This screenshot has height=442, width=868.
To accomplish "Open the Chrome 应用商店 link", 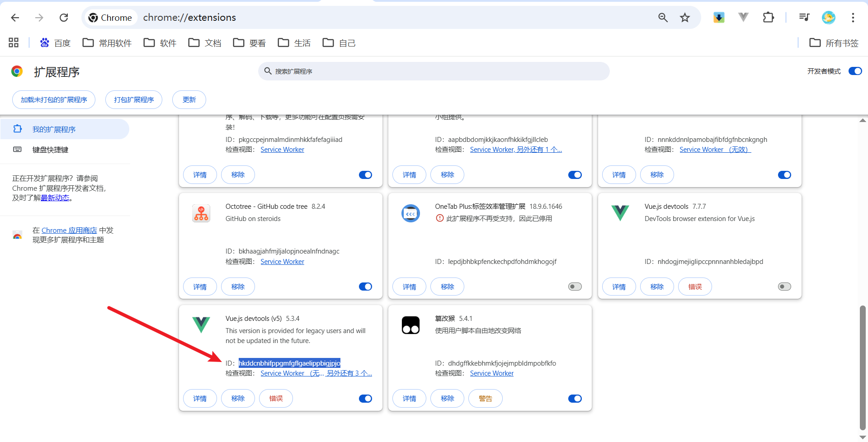I will tap(69, 230).
